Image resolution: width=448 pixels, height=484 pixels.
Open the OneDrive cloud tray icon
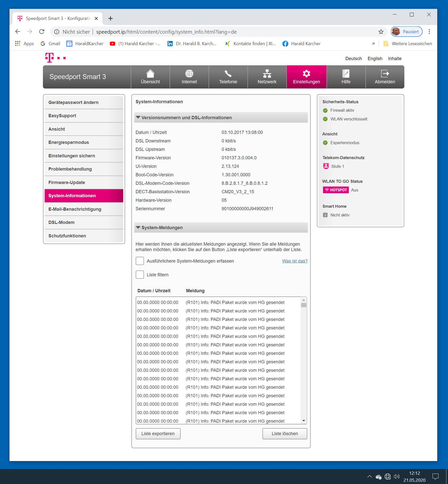[378, 477]
